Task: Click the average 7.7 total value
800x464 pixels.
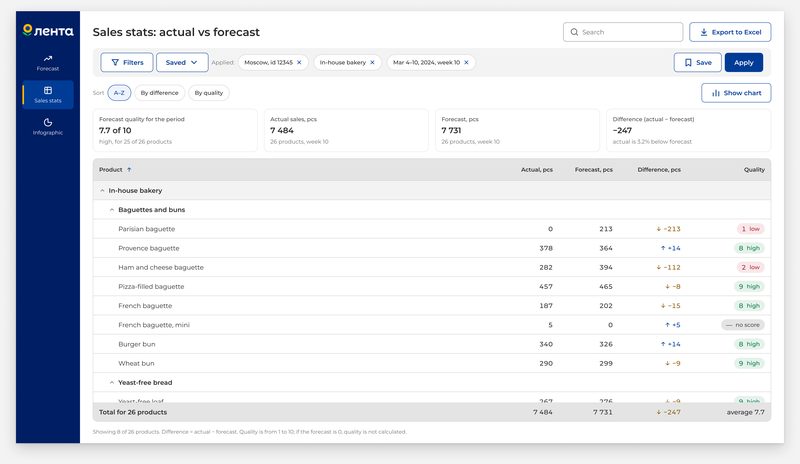Action: [745, 412]
